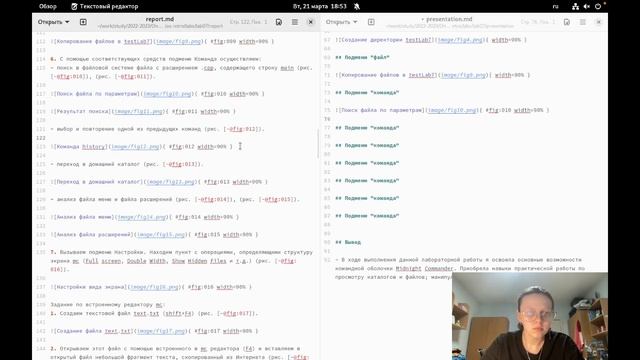Click the Вывод heading in presentation.md
The width and height of the screenshot is (640, 360).
(348, 242)
